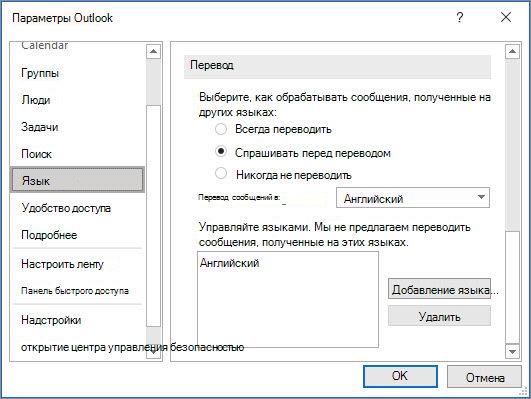Select the Язык category

coord(78,180)
